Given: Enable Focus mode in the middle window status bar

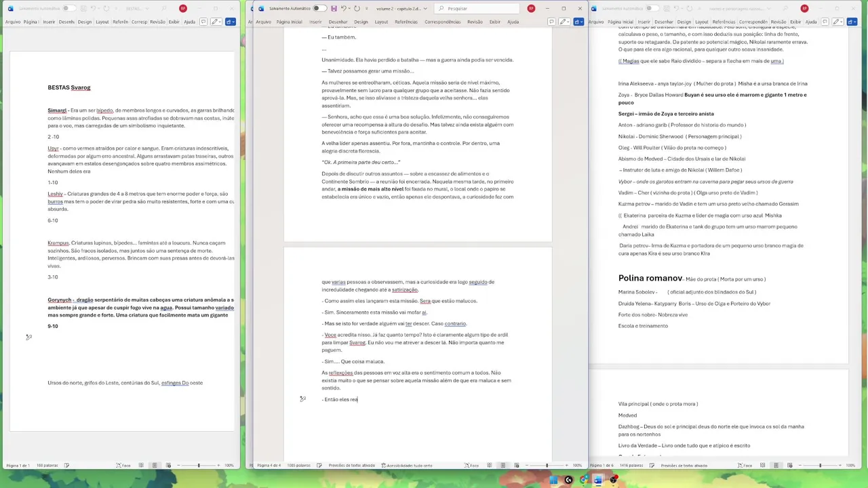Looking at the screenshot, I should (x=471, y=466).
